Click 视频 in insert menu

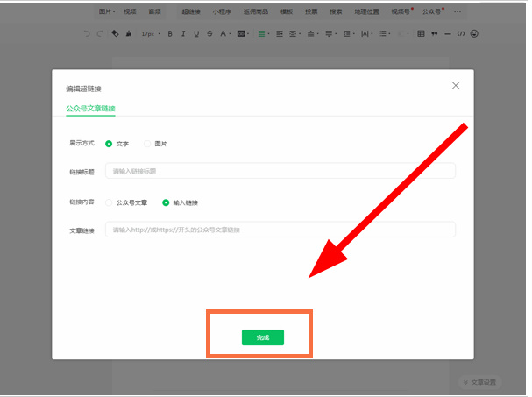[130, 11]
